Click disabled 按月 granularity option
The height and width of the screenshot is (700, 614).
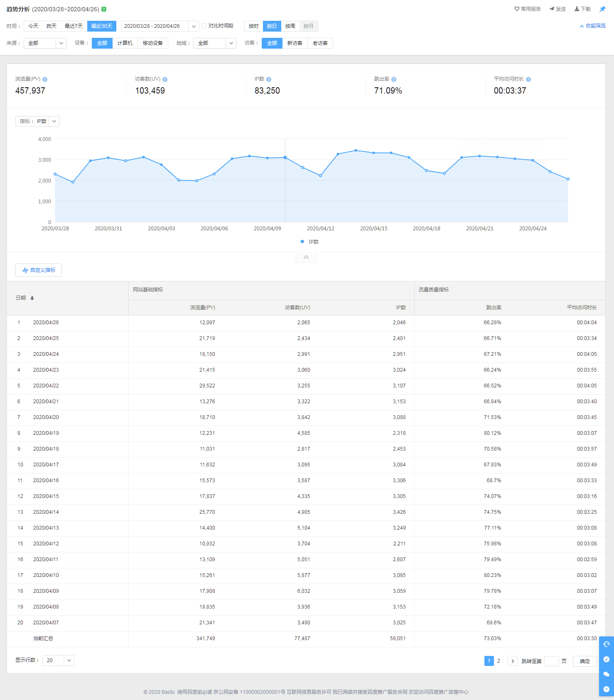[309, 26]
